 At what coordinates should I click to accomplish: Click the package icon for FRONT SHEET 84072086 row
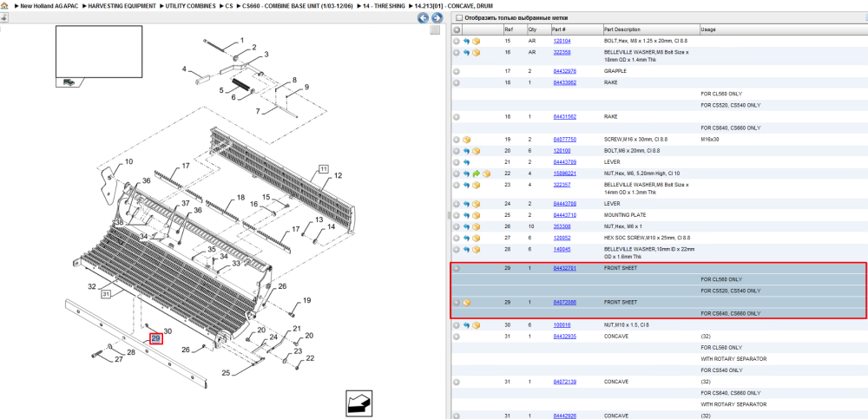pos(467,303)
